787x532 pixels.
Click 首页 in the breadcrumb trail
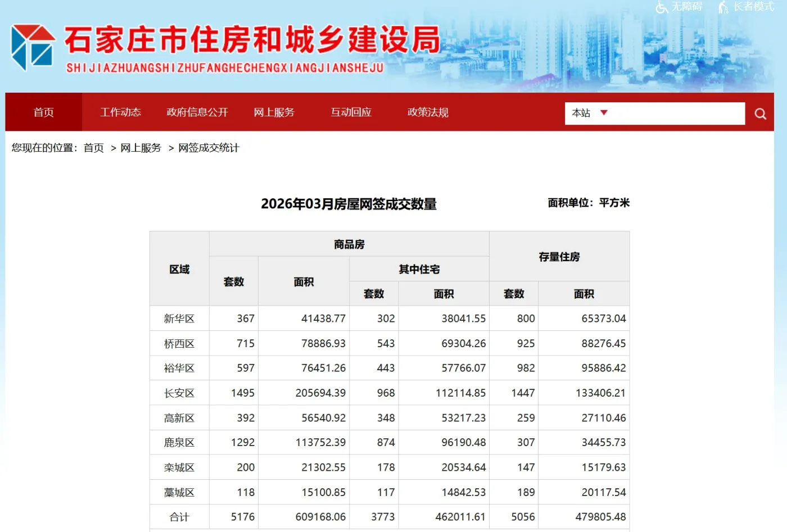coord(94,148)
